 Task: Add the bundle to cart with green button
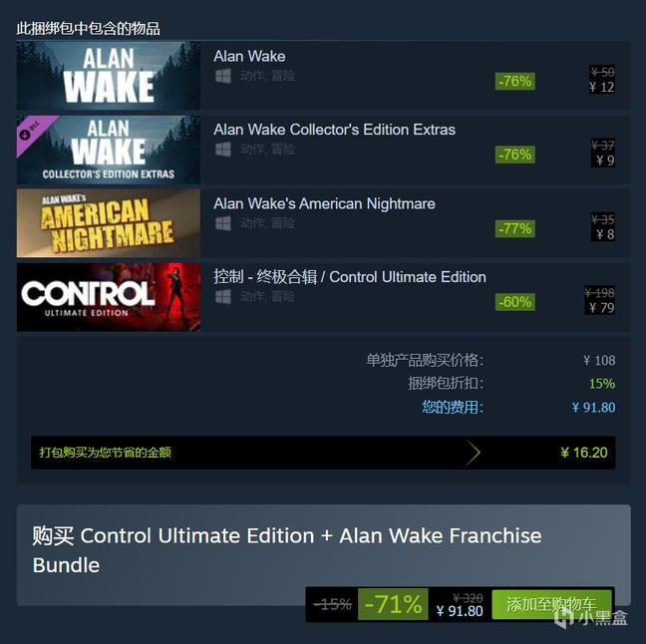tap(551, 604)
